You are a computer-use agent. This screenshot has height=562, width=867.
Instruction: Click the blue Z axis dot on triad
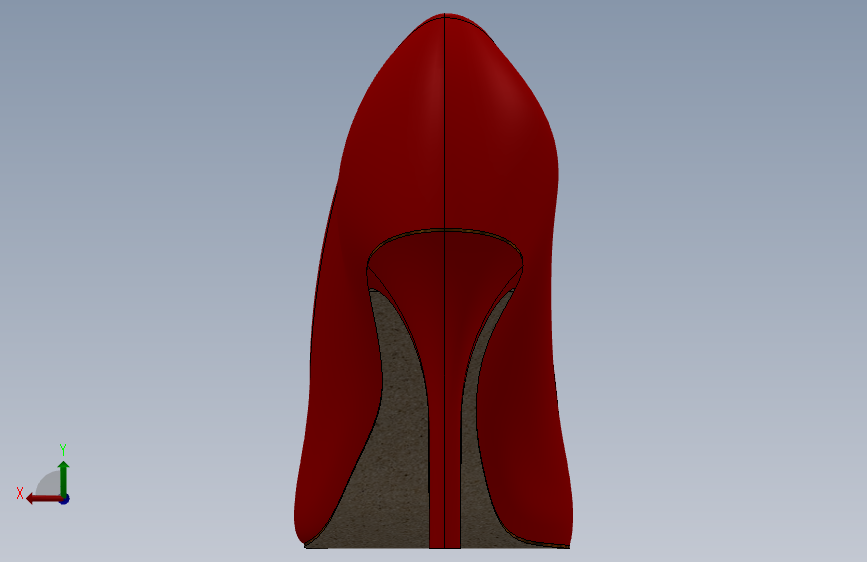[x=65, y=499]
